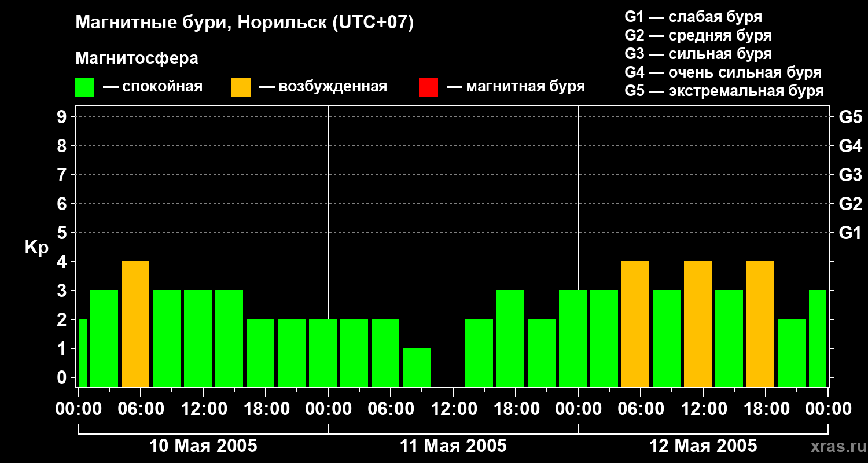The image size is (868, 463).
Task: Select the 'G4 — очень сильная буря' legend line
Action: click(723, 72)
